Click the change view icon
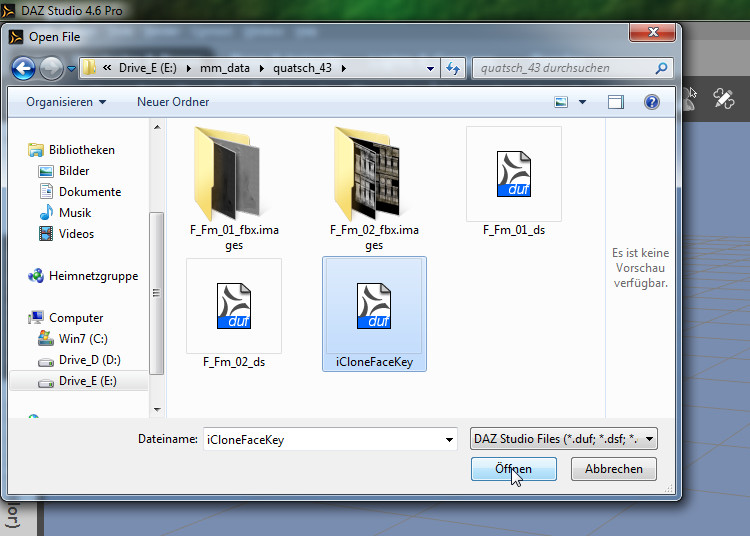750x536 pixels. [x=561, y=102]
